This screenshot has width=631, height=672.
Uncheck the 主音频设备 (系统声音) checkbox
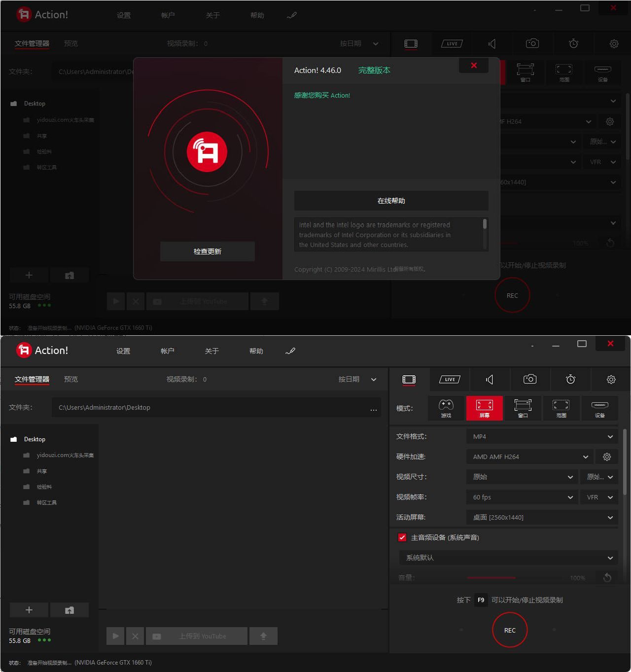(402, 537)
